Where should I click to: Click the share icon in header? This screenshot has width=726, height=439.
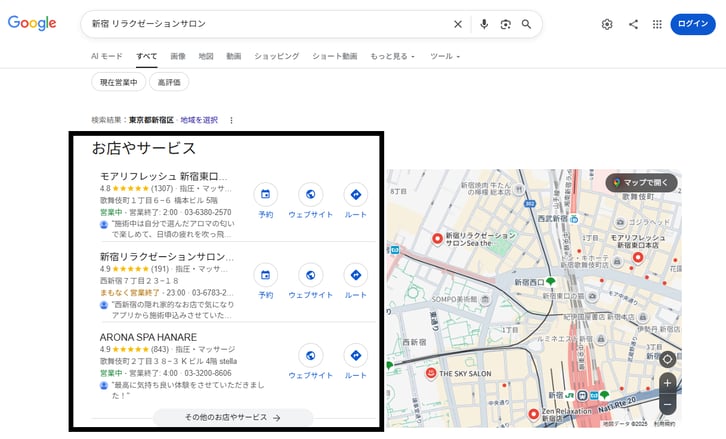coord(633,24)
